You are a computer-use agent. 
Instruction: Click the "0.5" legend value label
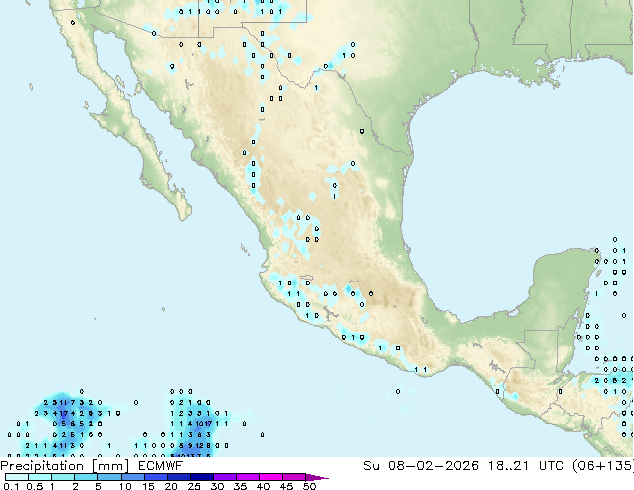(35, 486)
